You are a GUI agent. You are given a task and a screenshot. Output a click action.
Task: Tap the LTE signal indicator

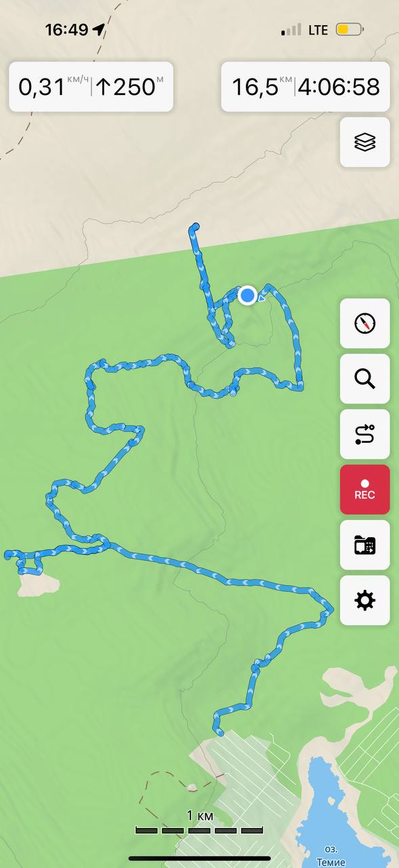[305, 30]
